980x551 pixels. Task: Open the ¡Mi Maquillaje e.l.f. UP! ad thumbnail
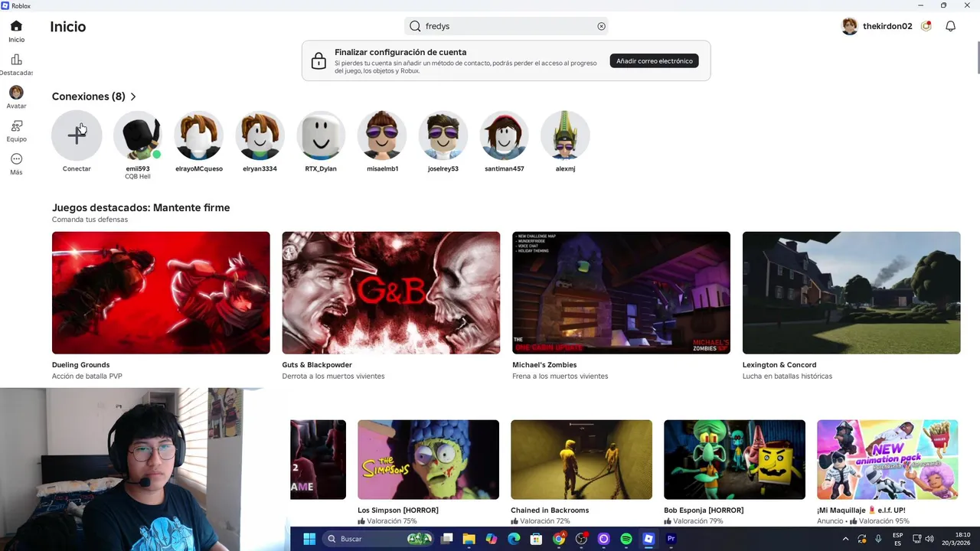pos(887,459)
